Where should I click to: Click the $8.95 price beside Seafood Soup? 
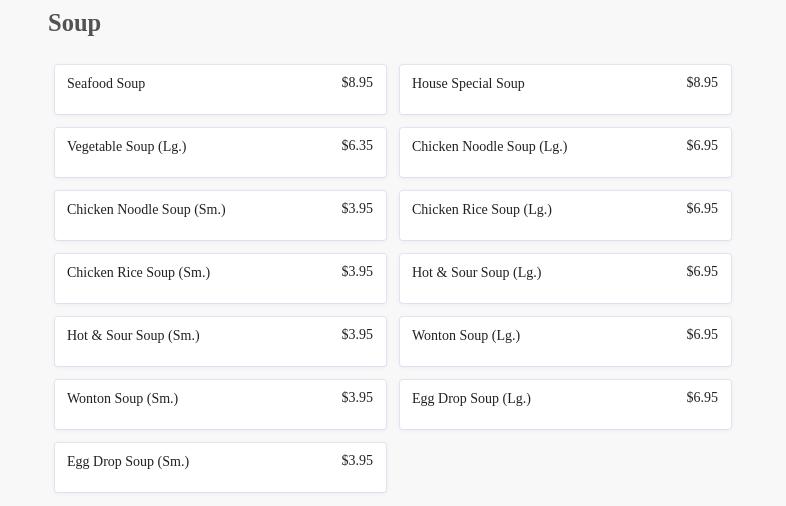tap(357, 83)
